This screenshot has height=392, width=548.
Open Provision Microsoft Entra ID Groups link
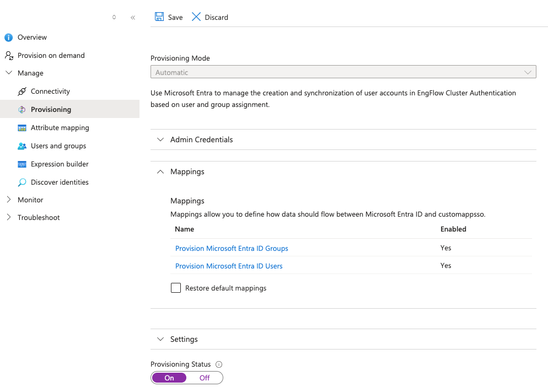point(232,249)
